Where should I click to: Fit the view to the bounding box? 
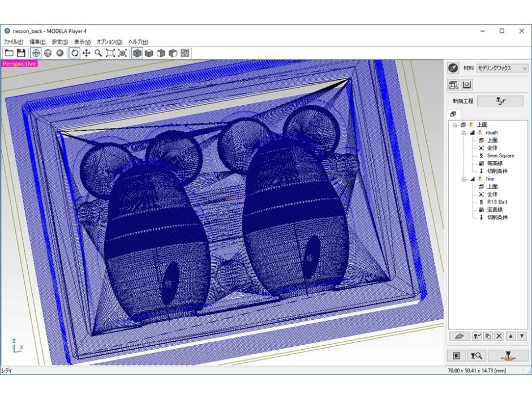(x=110, y=53)
